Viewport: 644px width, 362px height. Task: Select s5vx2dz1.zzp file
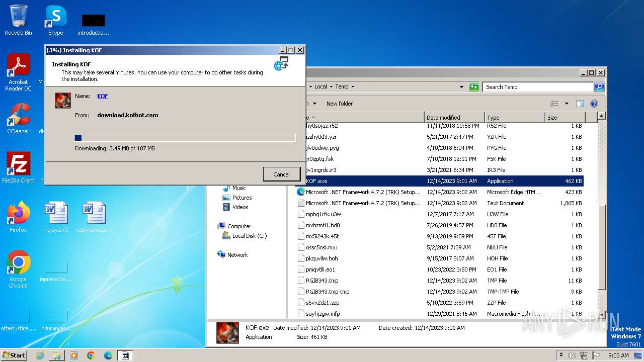point(440,303)
